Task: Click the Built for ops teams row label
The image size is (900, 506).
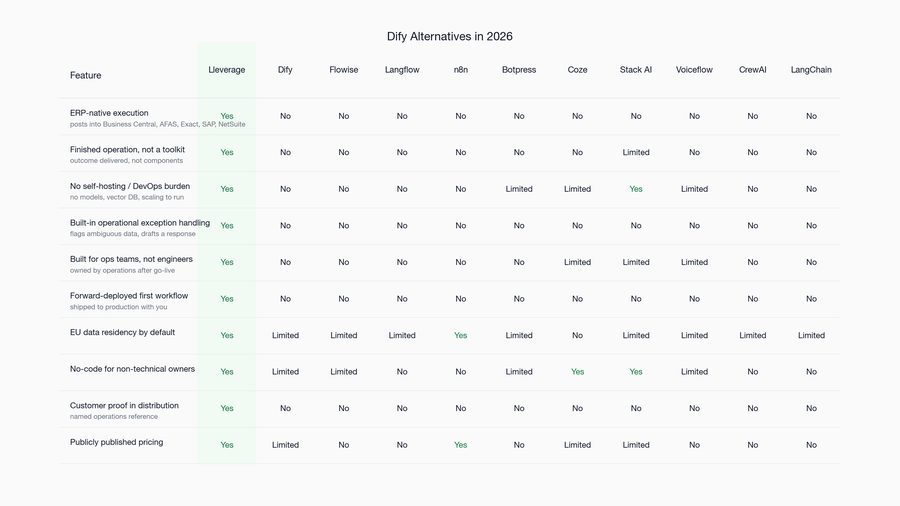Action: (131, 259)
